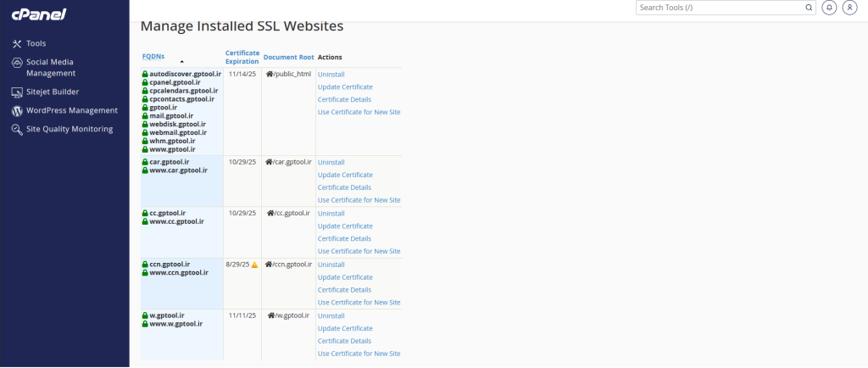Click the home icon beside /ccn.gptool.ir

pyautogui.click(x=269, y=265)
